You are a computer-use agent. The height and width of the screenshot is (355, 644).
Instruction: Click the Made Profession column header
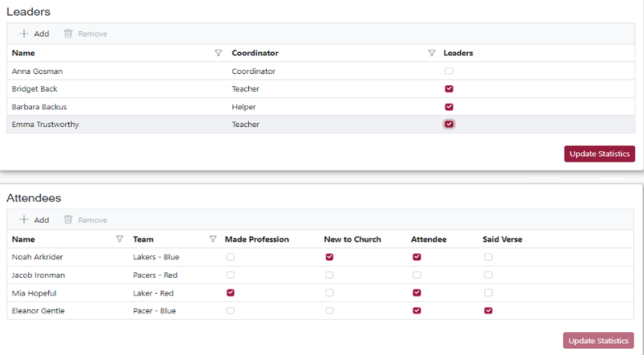click(257, 239)
